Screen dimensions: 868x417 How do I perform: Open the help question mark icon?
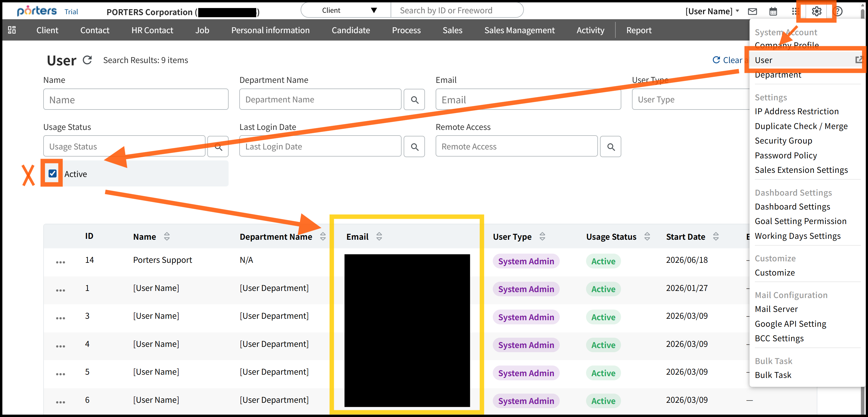[838, 12]
